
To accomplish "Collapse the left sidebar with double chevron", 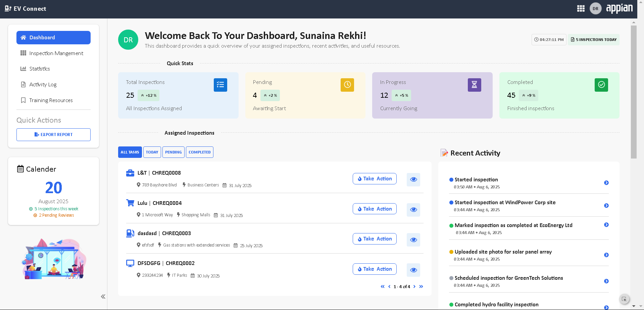I will pos(103,296).
